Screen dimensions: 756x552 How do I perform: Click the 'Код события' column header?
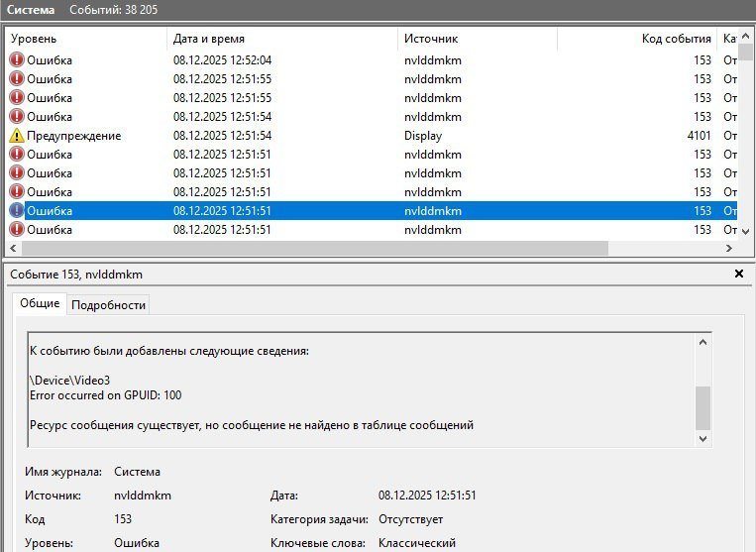pyautogui.click(x=636, y=39)
